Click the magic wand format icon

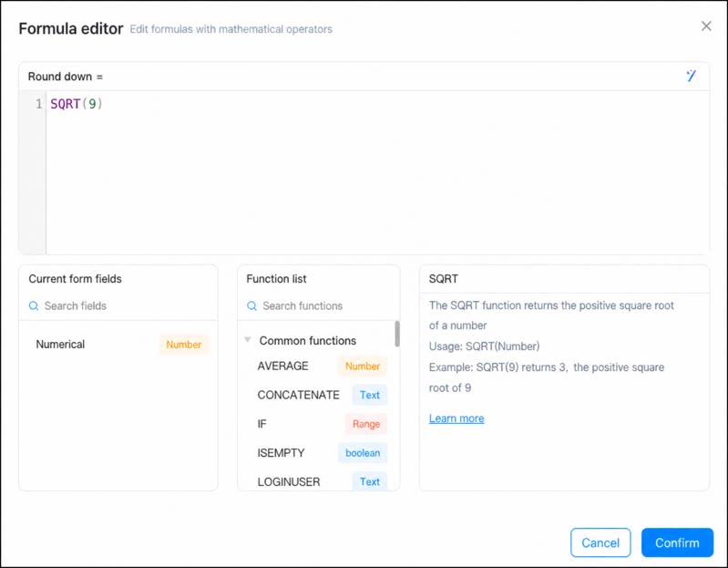click(691, 76)
